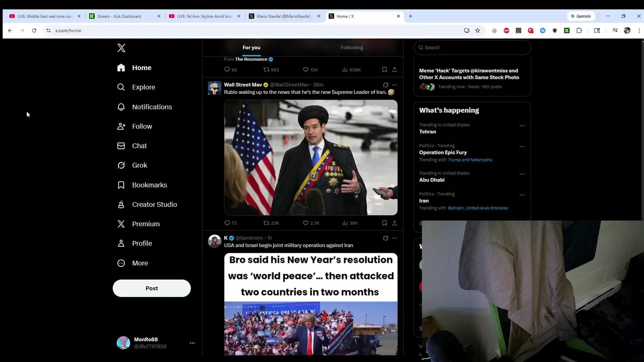This screenshot has height=362, width=644.
Task: Bookmark The Resonance post
Action: tap(384, 69)
